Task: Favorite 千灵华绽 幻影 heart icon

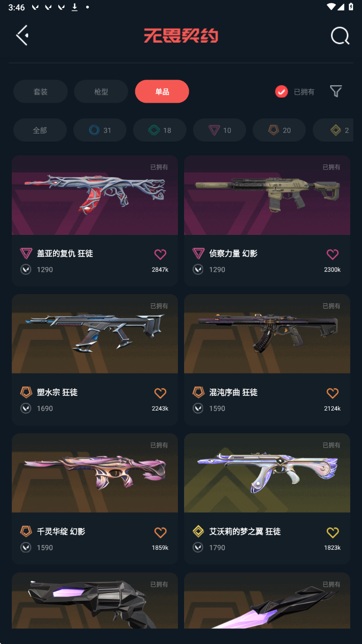Action: tap(160, 532)
